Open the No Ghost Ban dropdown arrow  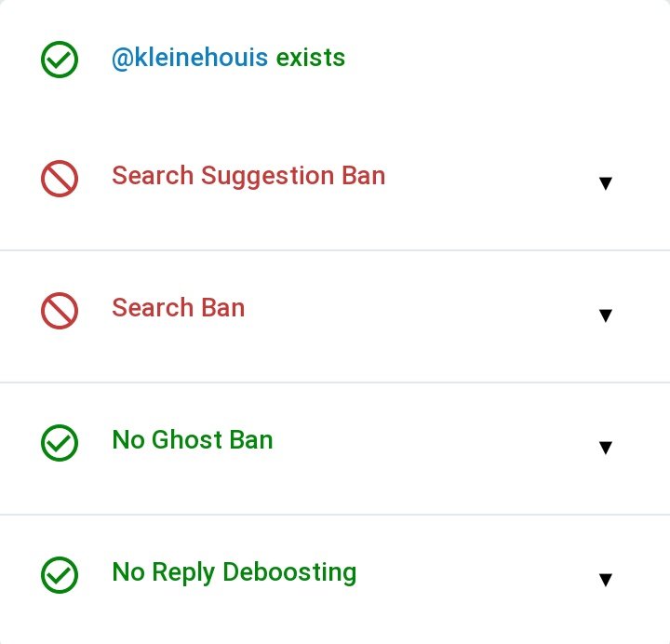coord(605,448)
